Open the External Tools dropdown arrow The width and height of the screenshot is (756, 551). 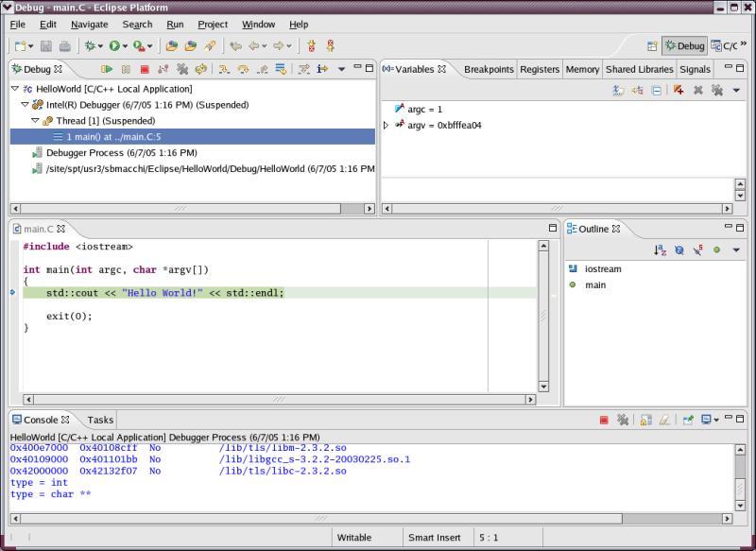pyautogui.click(x=150, y=46)
